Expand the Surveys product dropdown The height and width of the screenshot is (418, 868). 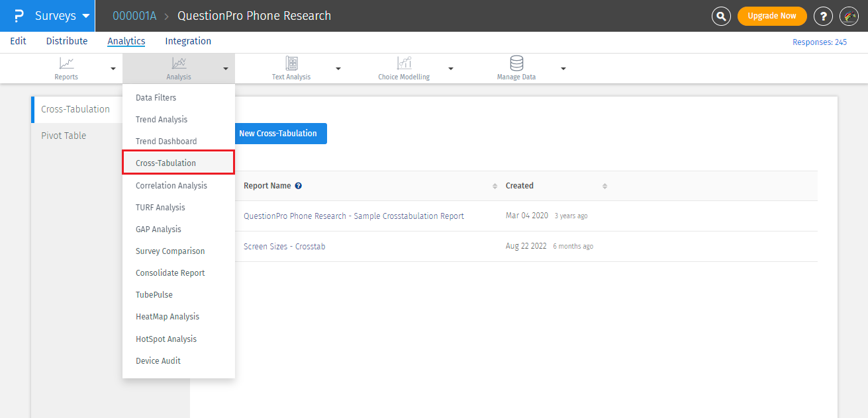point(85,16)
